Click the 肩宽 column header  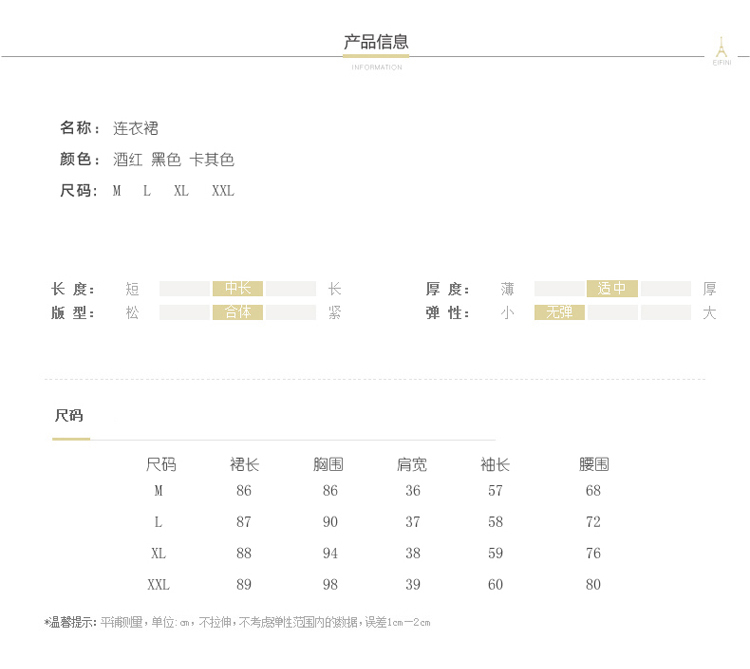(412, 465)
